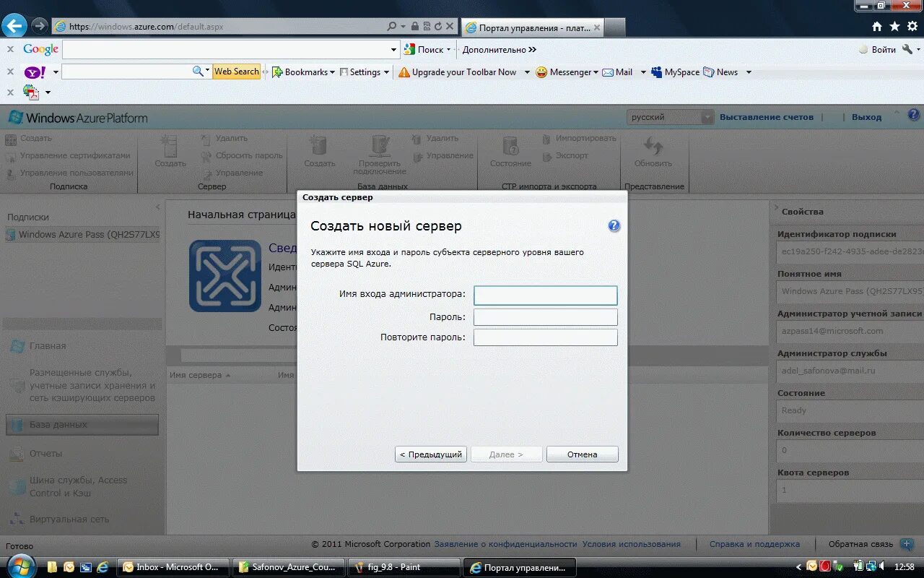This screenshot has height=578, width=924.
Task: Select Главная in left navigation
Action: pyautogui.click(x=48, y=346)
